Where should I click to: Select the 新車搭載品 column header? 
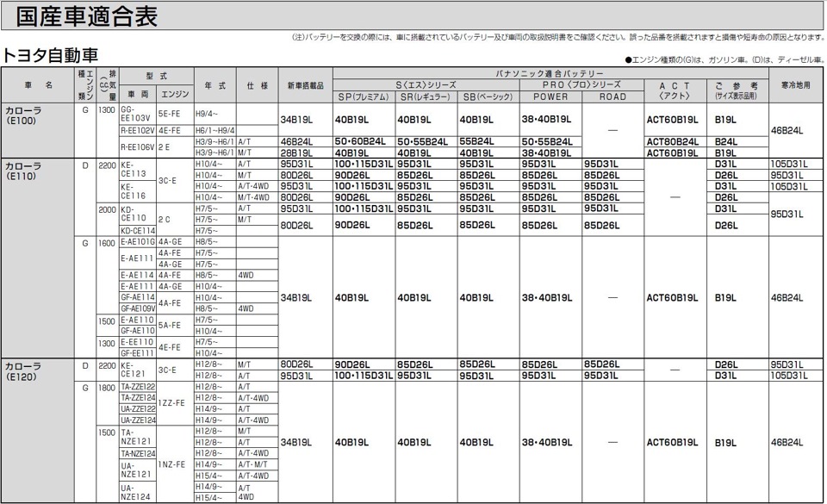305,85
